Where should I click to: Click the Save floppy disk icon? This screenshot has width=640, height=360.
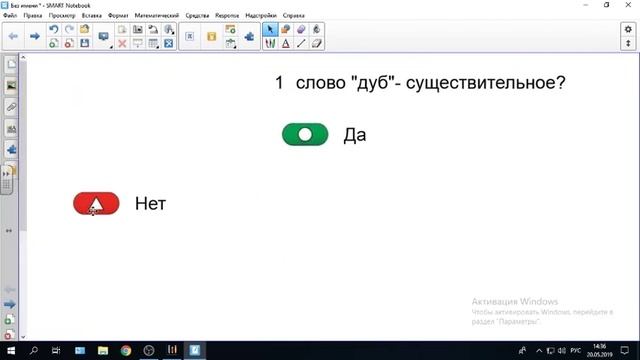pos(84,43)
